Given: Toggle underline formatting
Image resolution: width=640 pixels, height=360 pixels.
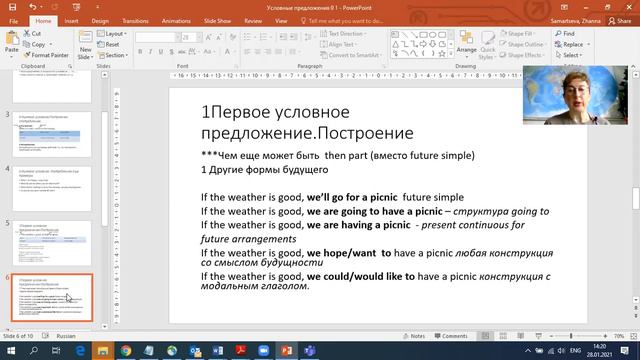Looking at the screenshot, I should (x=161, y=52).
